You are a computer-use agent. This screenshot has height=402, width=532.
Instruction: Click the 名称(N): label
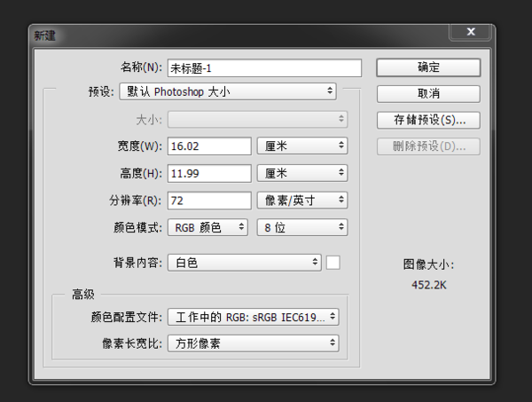[142, 67]
